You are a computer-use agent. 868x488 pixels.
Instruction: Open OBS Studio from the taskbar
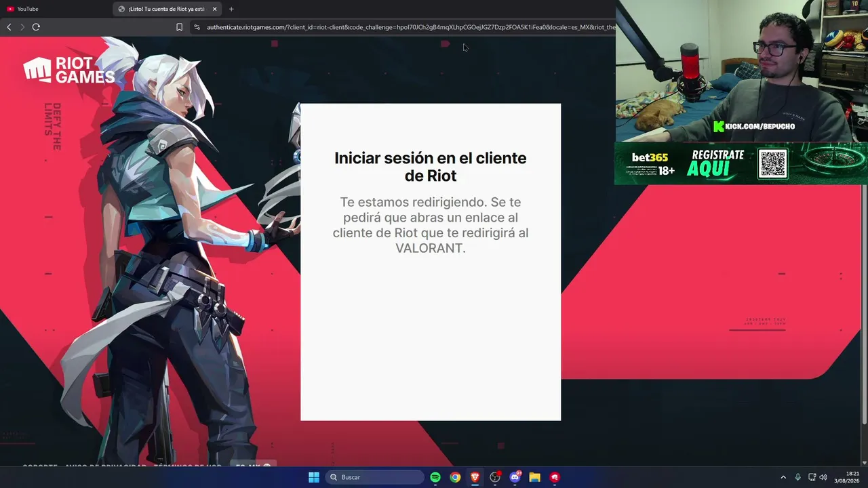(495, 477)
